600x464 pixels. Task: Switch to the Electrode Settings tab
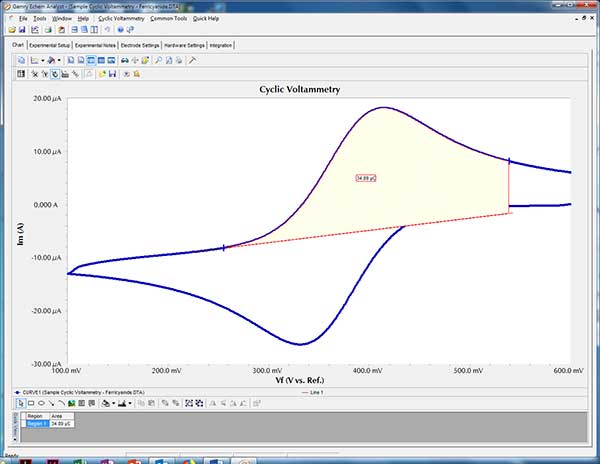140,45
